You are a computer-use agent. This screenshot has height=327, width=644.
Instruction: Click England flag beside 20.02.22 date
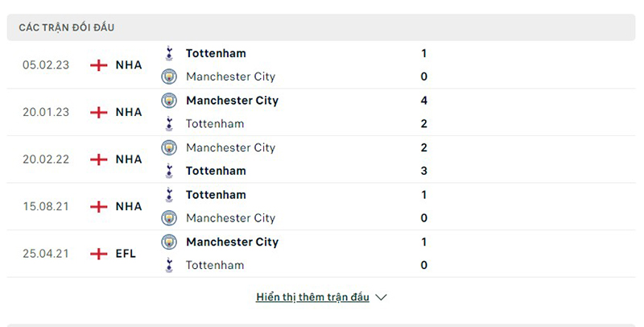pyautogui.click(x=98, y=159)
